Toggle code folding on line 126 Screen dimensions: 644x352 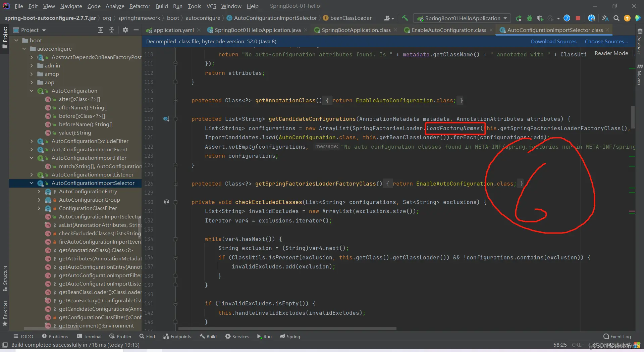point(175,184)
